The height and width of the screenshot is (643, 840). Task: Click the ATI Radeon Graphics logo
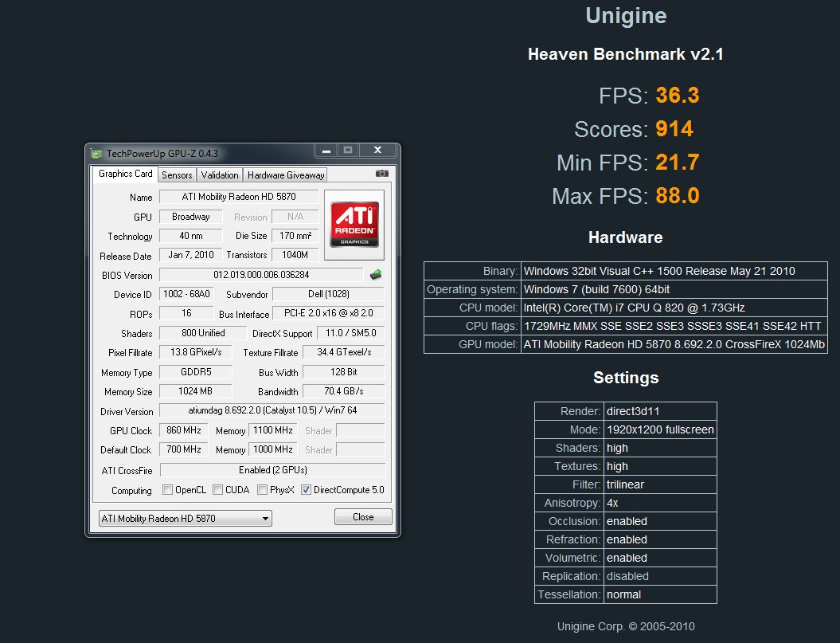354,224
